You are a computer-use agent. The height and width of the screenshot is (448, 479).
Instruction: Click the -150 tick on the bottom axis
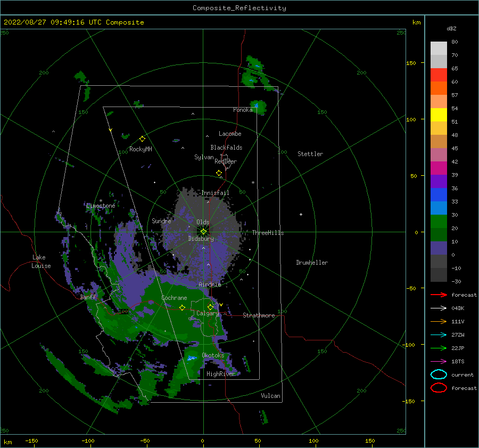pyautogui.click(x=31, y=441)
